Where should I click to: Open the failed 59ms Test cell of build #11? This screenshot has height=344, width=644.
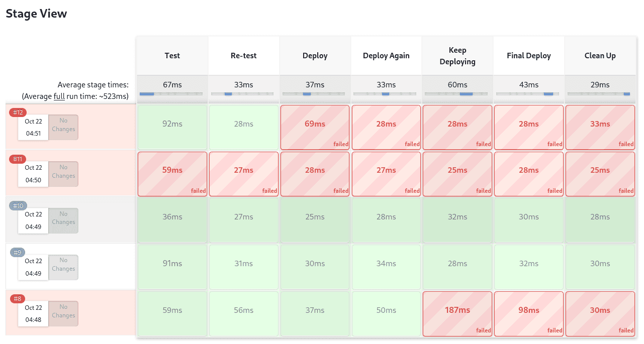point(172,174)
